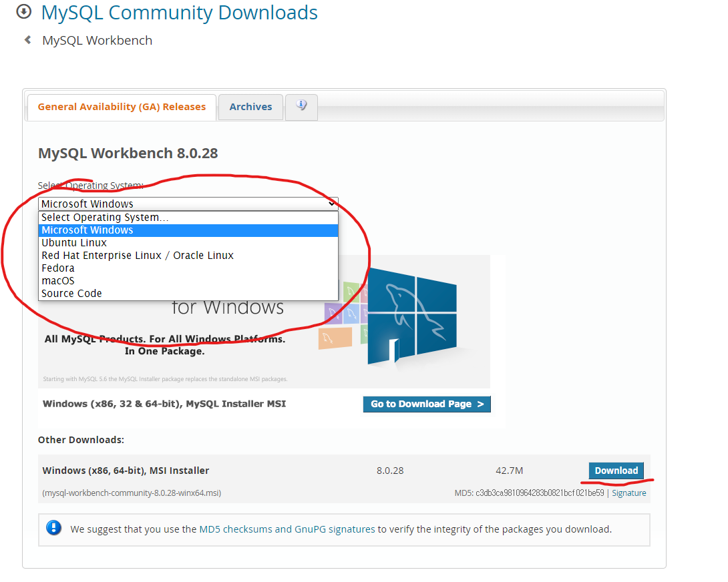This screenshot has height=582, width=728.
Task: Click the MD5 checksum value text
Action: [x=540, y=493]
